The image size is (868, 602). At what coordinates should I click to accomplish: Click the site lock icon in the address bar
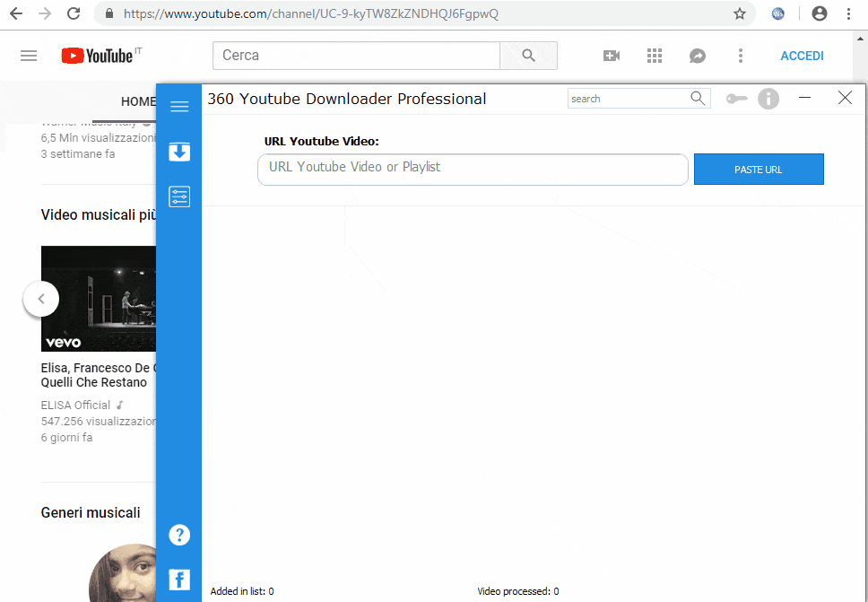109,13
